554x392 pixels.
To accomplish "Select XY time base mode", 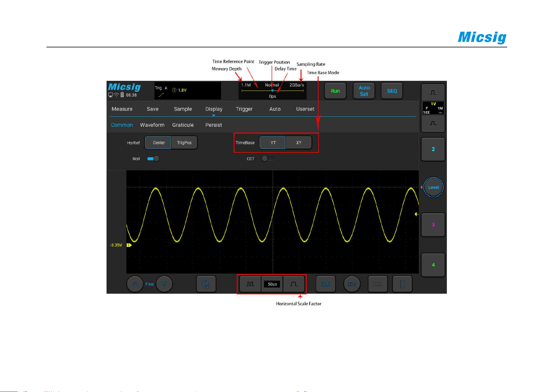I will [299, 143].
